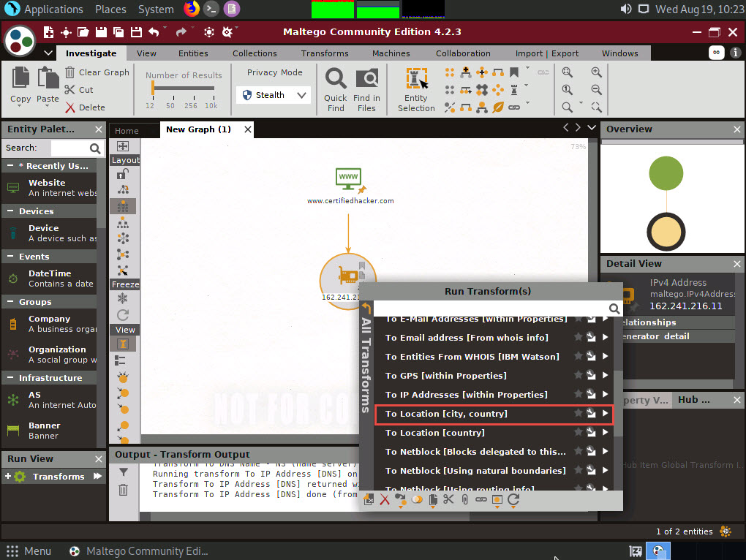The height and width of the screenshot is (560, 746).
Task: Toggle the Freeze snowflake icon
Action: (123, 298)
